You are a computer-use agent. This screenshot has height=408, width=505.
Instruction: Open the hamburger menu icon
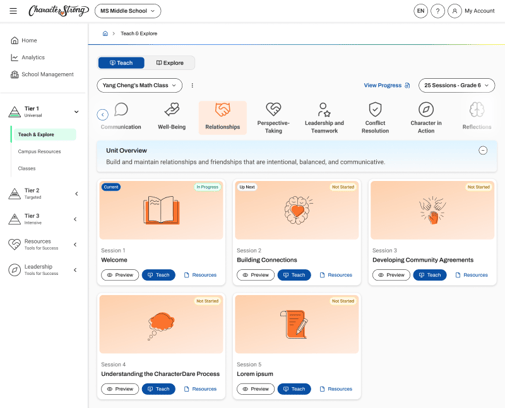pos(13,11)
